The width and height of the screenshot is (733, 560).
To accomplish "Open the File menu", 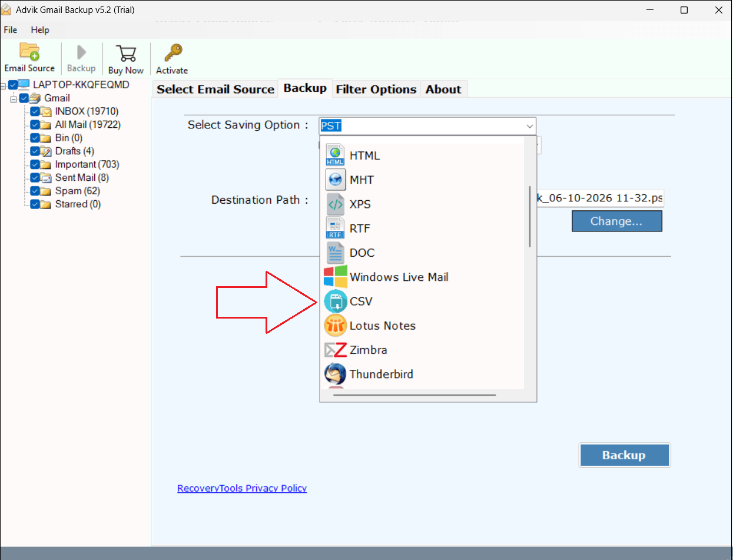I will [11, 29].
